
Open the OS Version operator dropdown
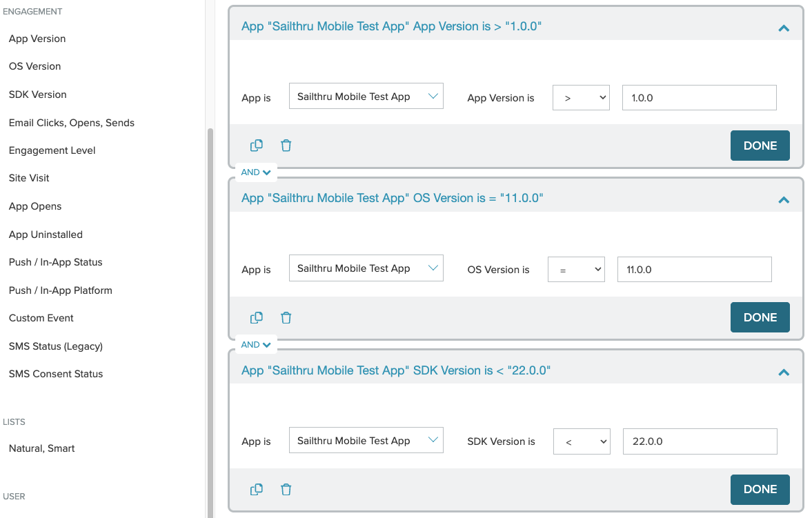click(x=575, y=270)
